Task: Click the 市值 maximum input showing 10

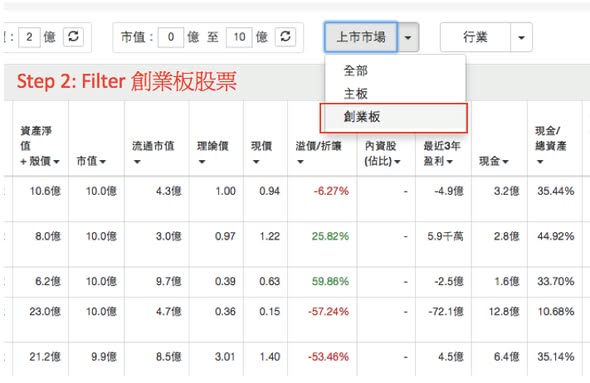Action: (x=239, y=37)
